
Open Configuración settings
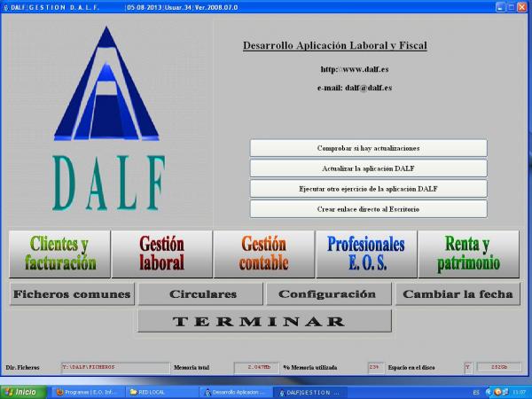[x=329, y=294]
